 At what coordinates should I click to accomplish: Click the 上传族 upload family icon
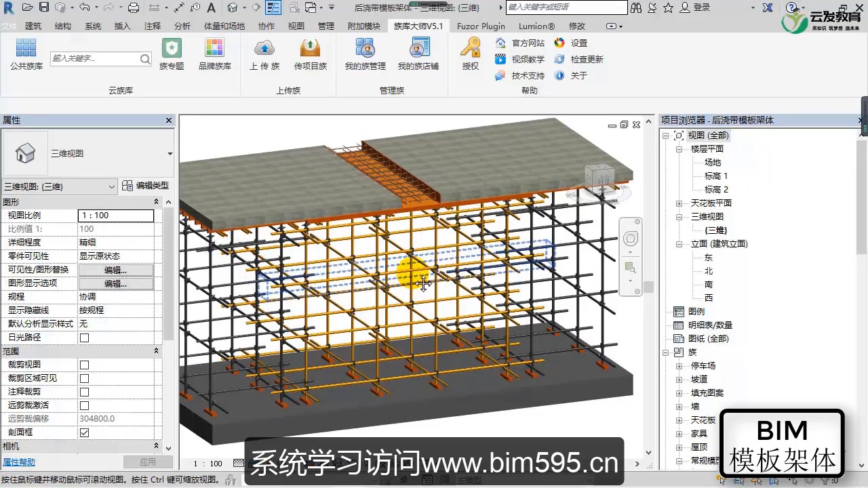[x=264, y=54]
